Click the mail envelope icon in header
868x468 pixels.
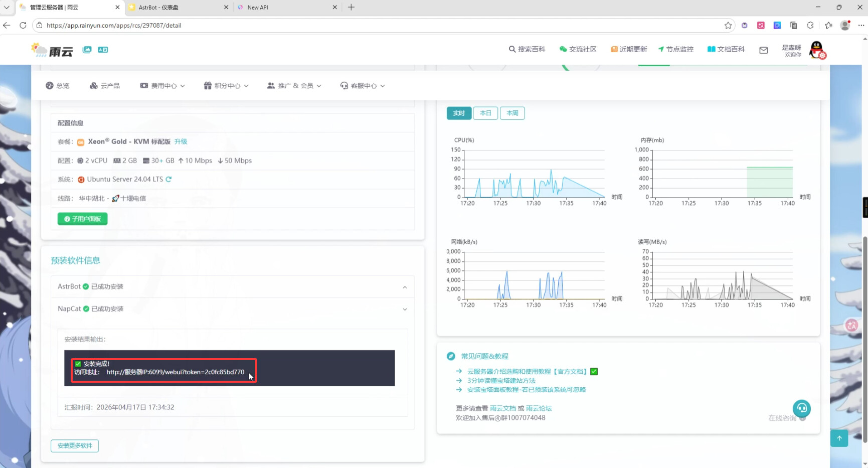coord(763,50)
